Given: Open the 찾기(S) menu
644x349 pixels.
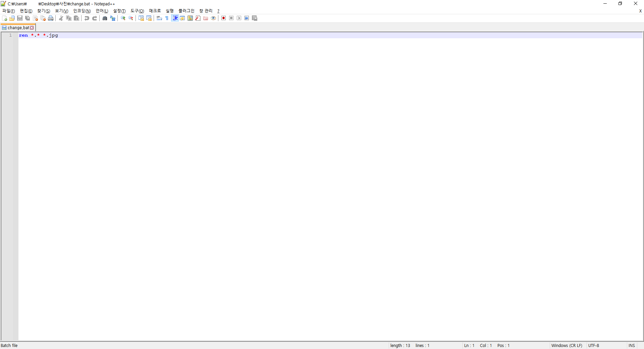Looking at the screenshot, I should tap(44, 11).
